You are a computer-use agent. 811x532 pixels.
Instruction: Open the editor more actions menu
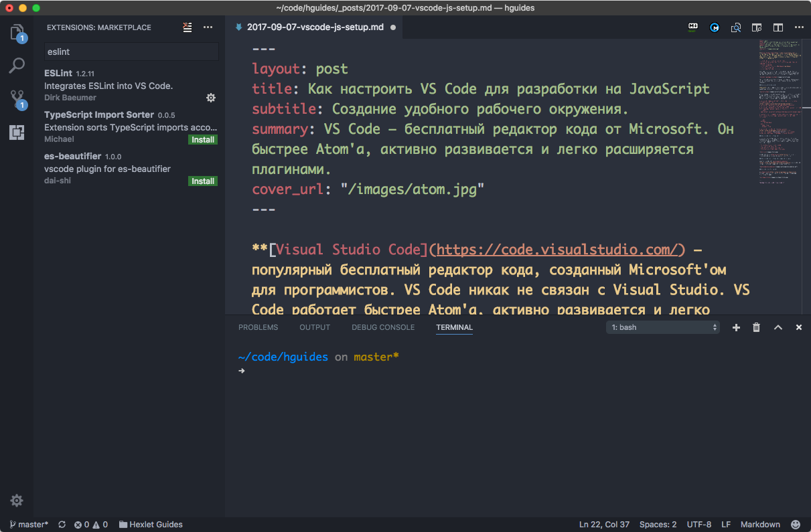coord(798,27)
